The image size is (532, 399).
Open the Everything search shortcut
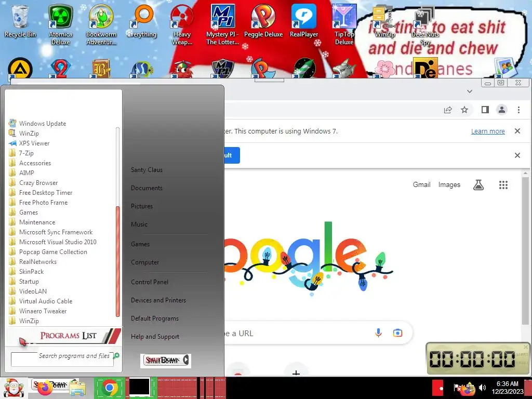(x=141, y=20)
